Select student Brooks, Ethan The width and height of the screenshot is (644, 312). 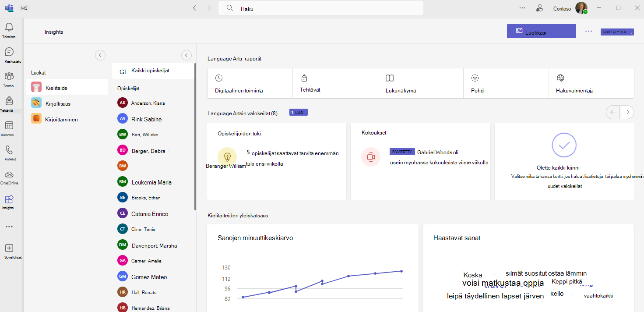pos(153,198)
